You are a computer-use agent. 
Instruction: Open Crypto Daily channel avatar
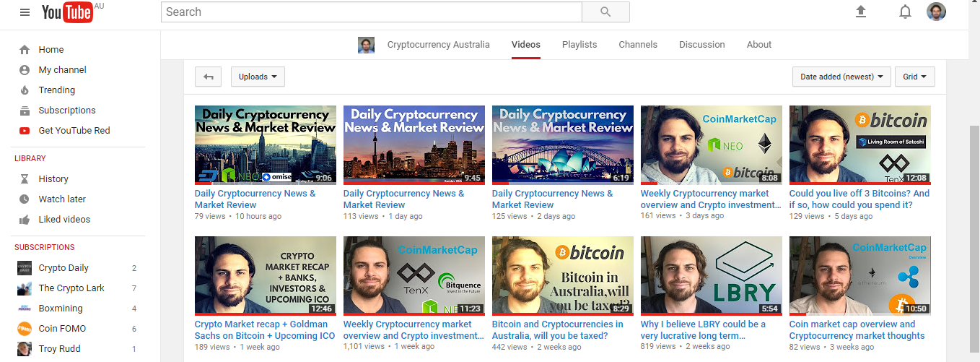(x=25, y=268)
